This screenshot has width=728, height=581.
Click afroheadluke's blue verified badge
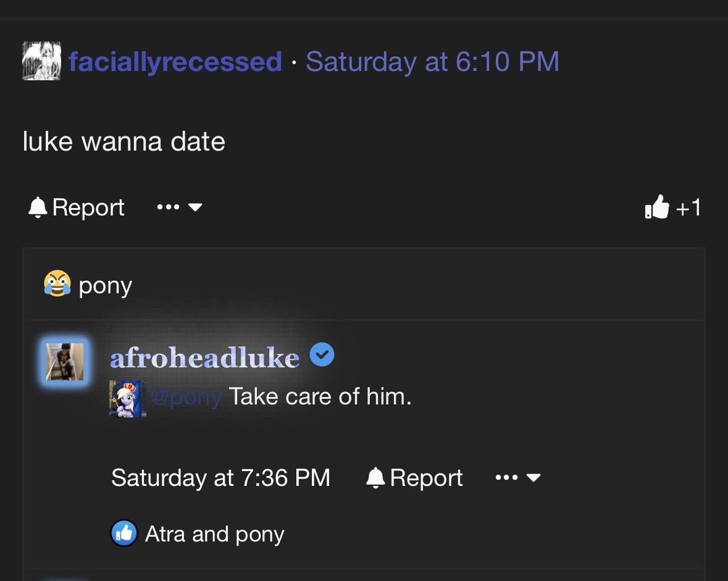point(322,354)
